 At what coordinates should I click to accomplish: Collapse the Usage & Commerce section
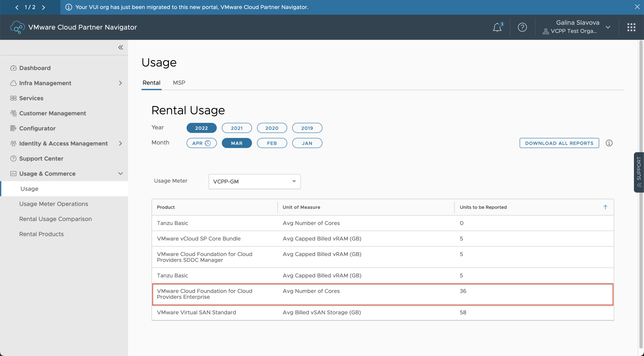[x=120, y=173]
